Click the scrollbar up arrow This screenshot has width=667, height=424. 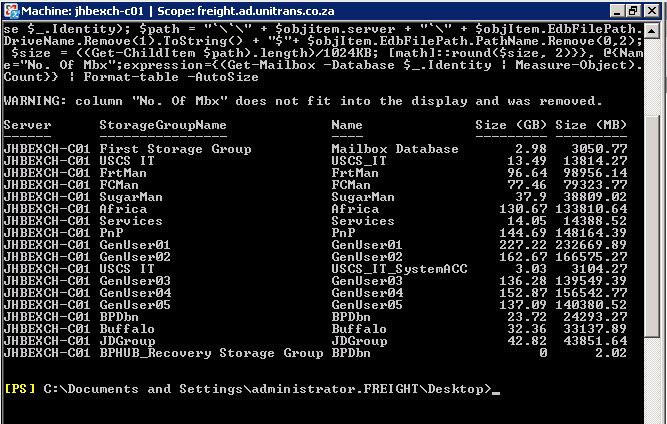652,30
